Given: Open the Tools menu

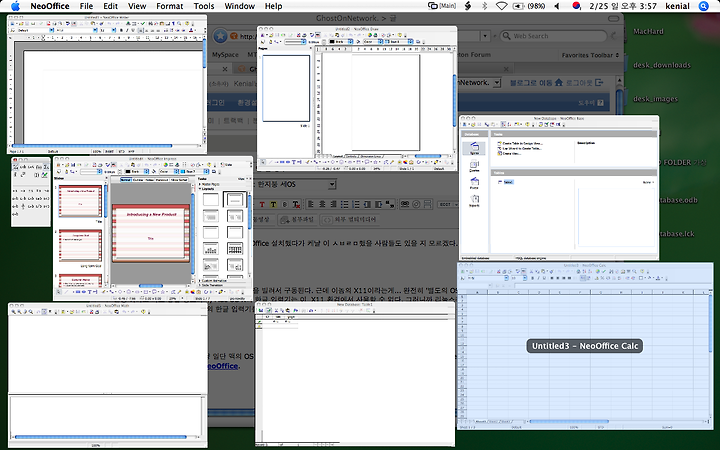Looking at the screenshot, I should [x=203, y=6].
